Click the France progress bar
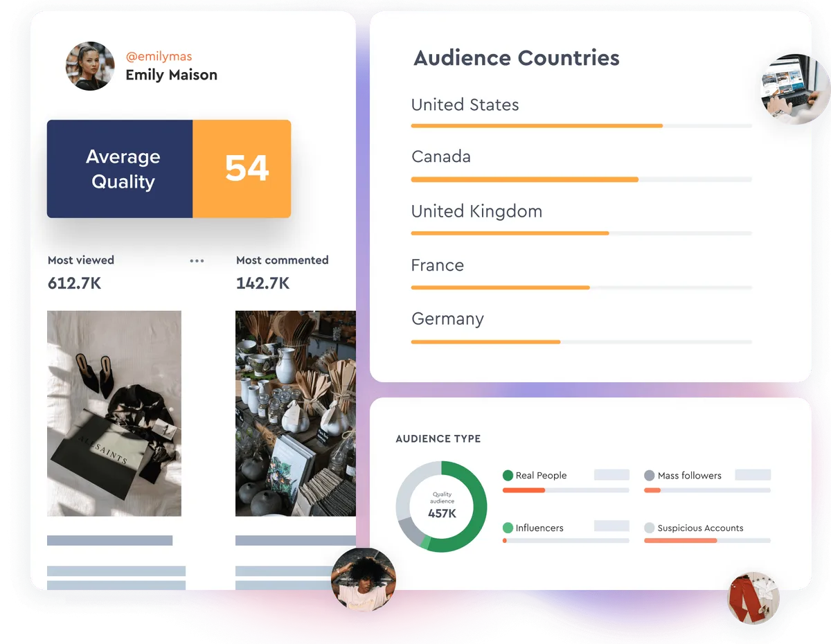This screenshot has height=644, width=831. pyautogui.click(x=581, y=287)
